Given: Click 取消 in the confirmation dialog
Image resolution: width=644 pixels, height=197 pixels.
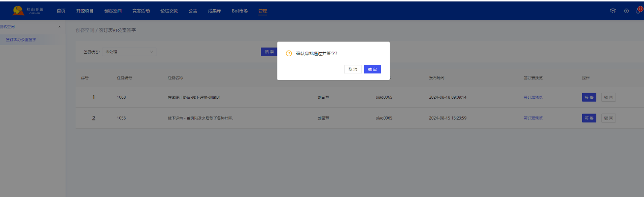Looking at the screenshot, I should [353, 69].
